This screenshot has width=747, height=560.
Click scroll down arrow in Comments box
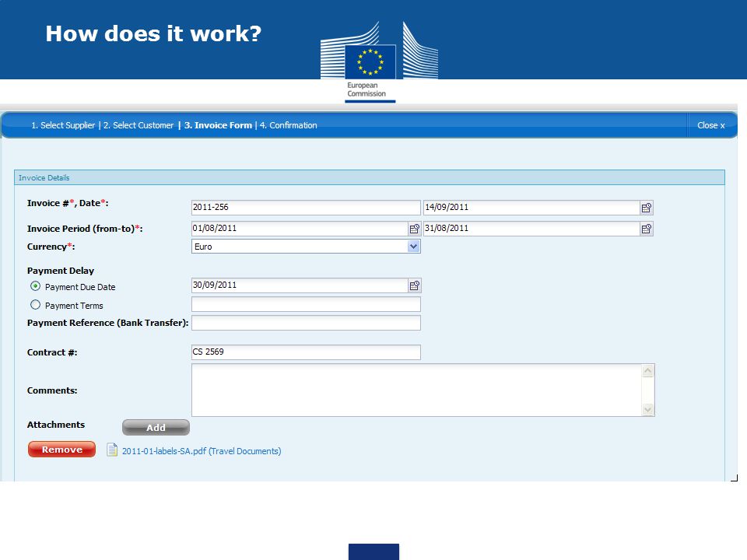pyautogui.click(x=648, y=409)
